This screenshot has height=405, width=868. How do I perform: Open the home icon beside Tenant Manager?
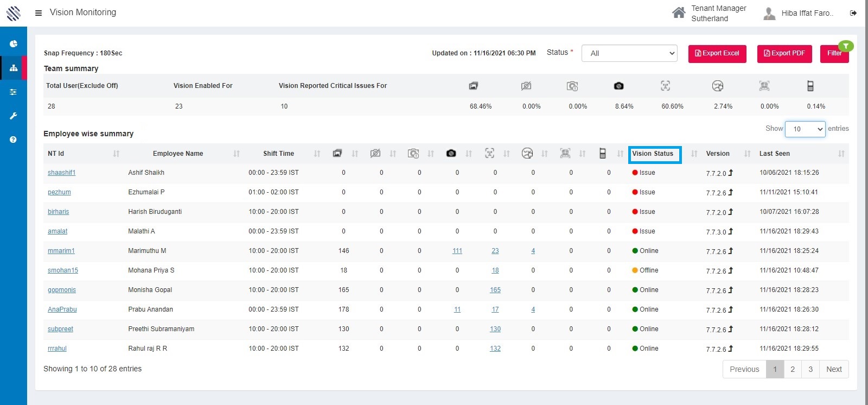click(679, 12)
